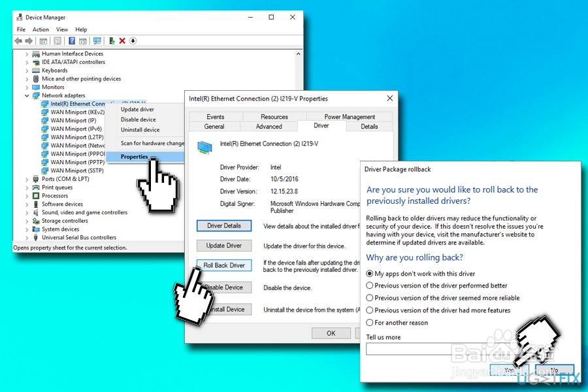Image resolution: width=588 pixels, height=392 pixels.
Task: Click the blue Help question mark toolbar icon
Action: pos(72,41)
